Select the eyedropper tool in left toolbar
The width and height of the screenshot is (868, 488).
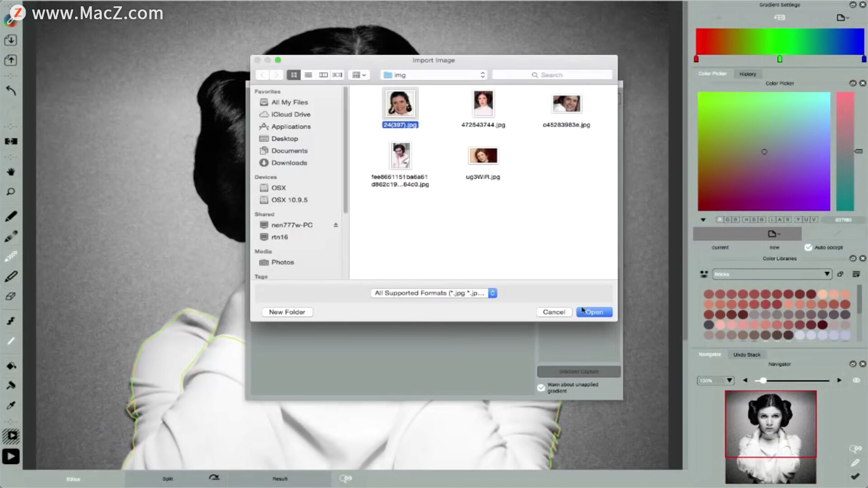(x=10, y=405)
